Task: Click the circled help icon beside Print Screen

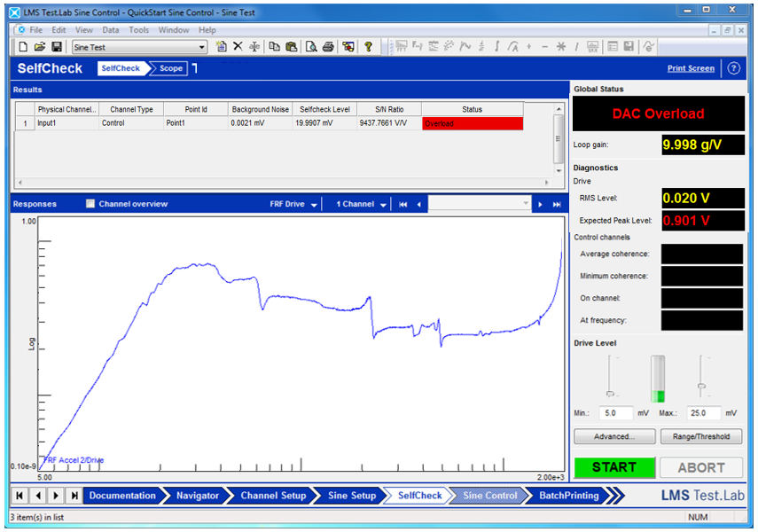Action: coord(733,68)
